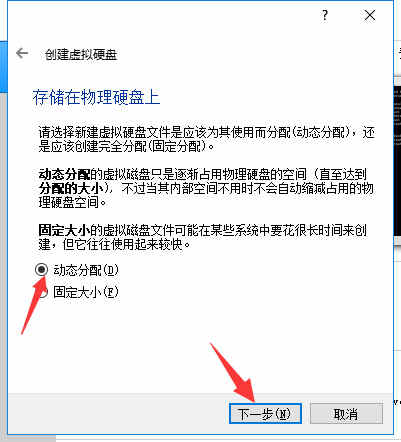Screen dimensions: 401x442
Task: Click the 固定大小(F) option label text
Action: click(x=86, y=292)
